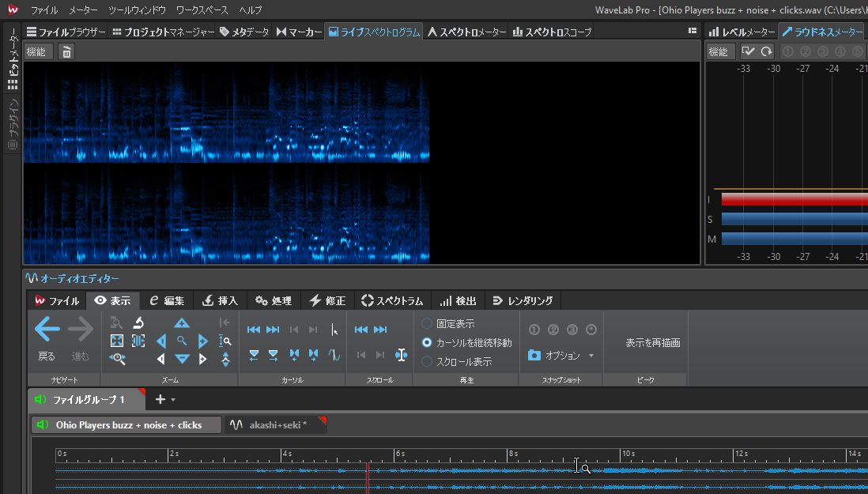Switch to the akashi+seki file tab
Screen dimensions: 868x494
(x=275, y=425)
